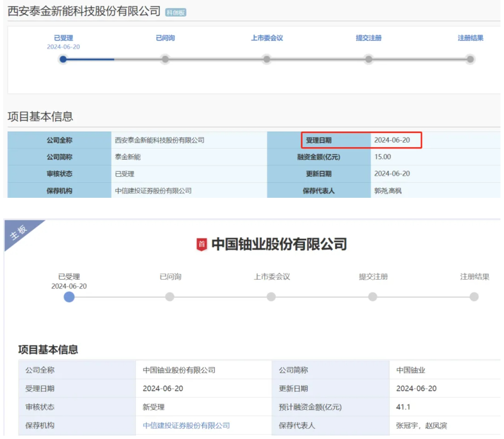Click the 已受理 review status cell value
504x439 pixels.
(125, 174)
